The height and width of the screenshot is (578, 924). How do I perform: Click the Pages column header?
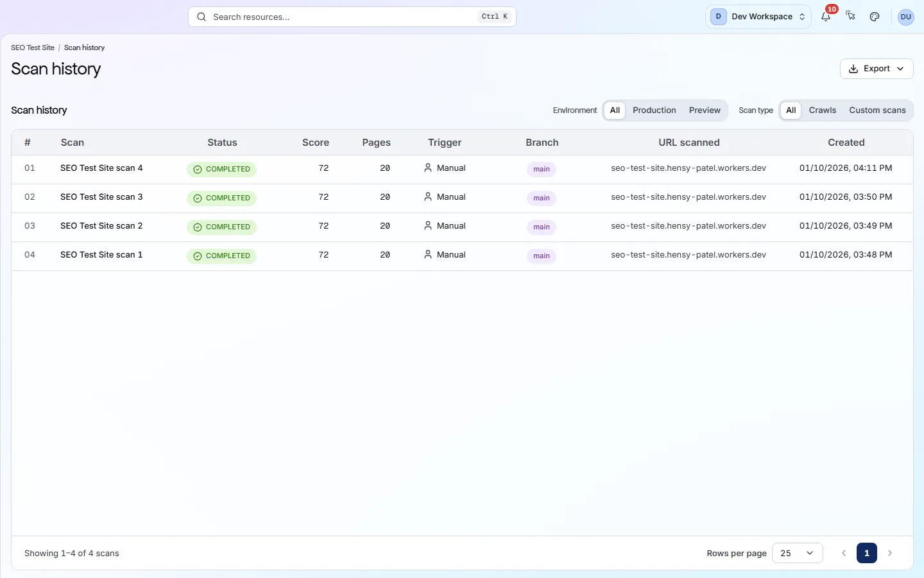click(376, 143)
